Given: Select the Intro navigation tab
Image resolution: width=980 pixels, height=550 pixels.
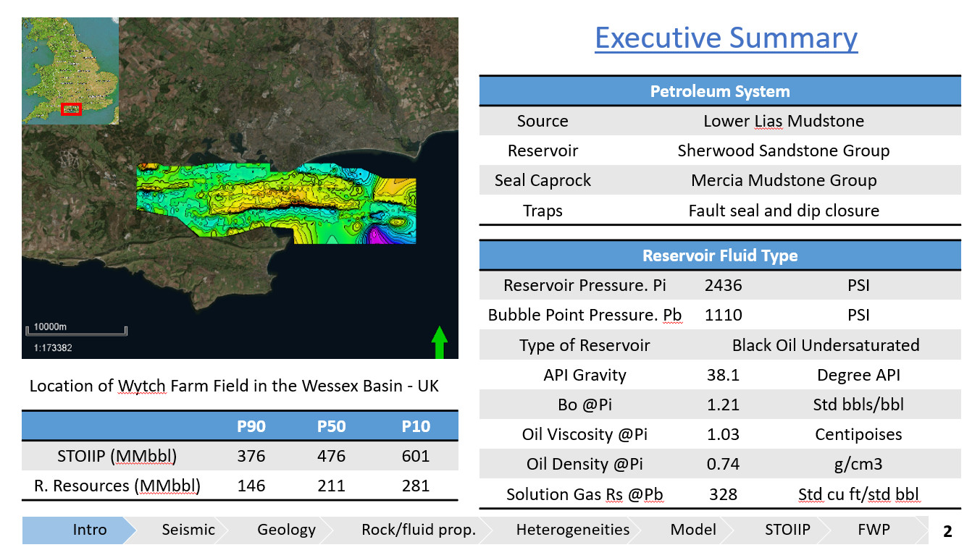Looking at the screenshot, I should 79,530.
